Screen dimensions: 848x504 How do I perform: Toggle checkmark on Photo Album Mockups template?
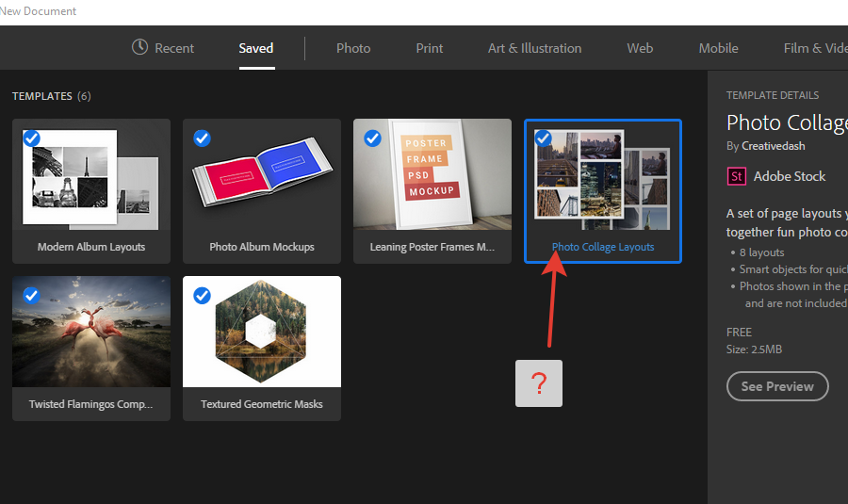pos(202,138)
